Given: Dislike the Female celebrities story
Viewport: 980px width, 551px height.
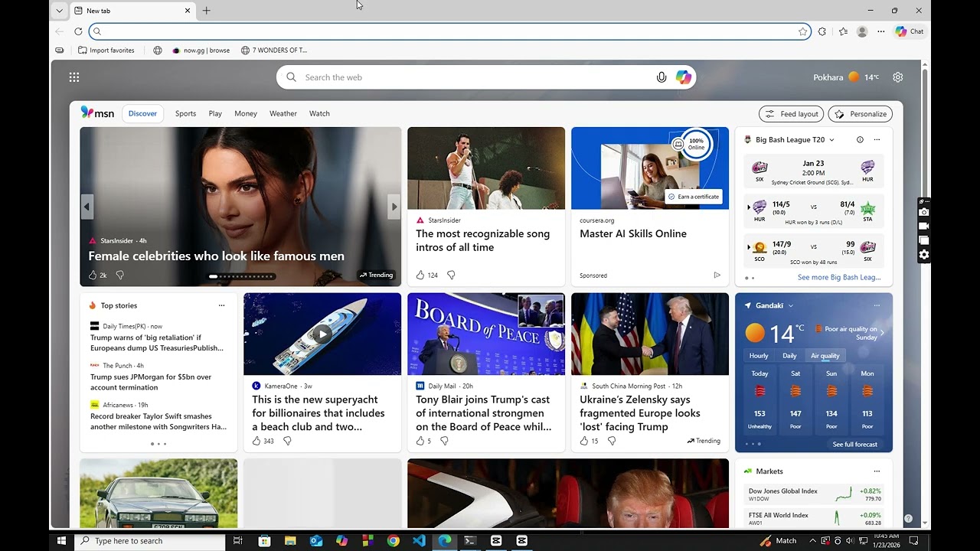Looking at the screenshot, I should (119, 275).
